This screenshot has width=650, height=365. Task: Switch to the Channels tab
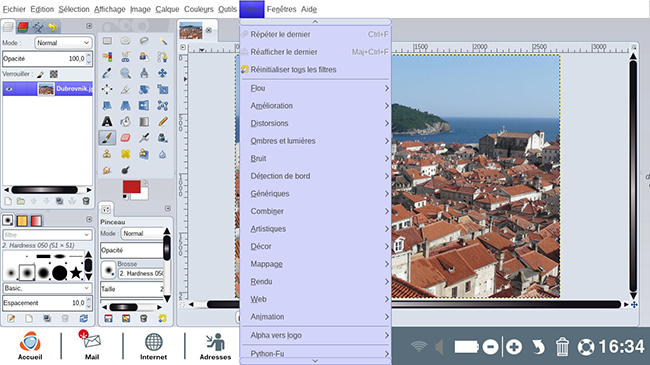tap(23, 27)
